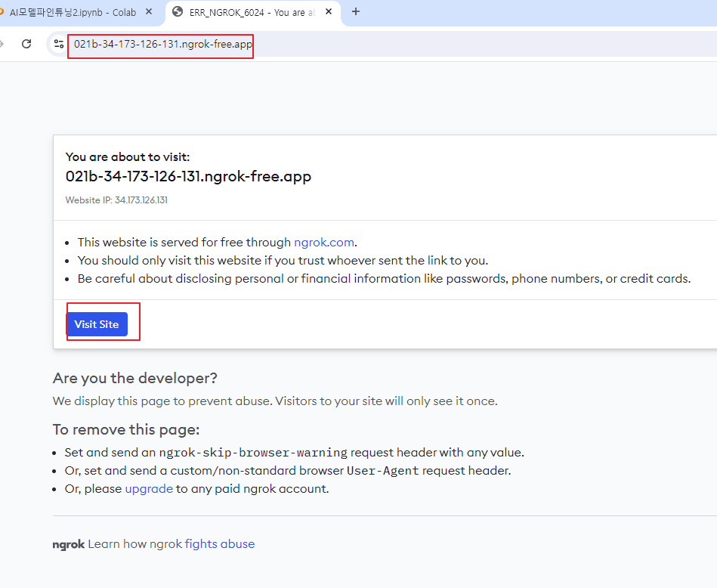Reload the page with the refresh icon
The height and width of the screenshot is (588, 717).
pyautogui.click(x=26, y=44)
